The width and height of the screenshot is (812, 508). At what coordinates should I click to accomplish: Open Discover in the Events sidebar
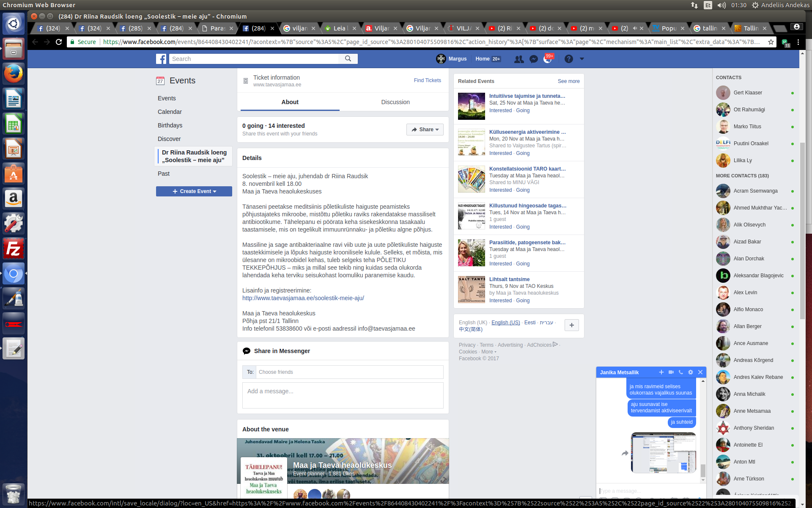pos(169,139)
